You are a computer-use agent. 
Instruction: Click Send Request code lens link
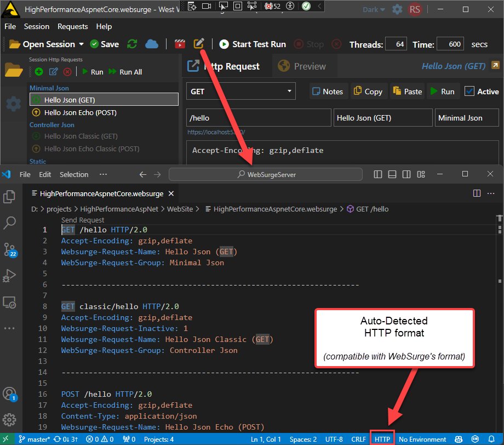[83, 220]
